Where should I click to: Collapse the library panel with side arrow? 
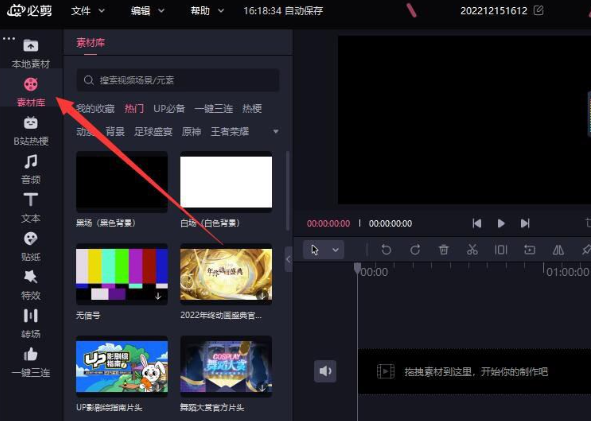[288, 259]
